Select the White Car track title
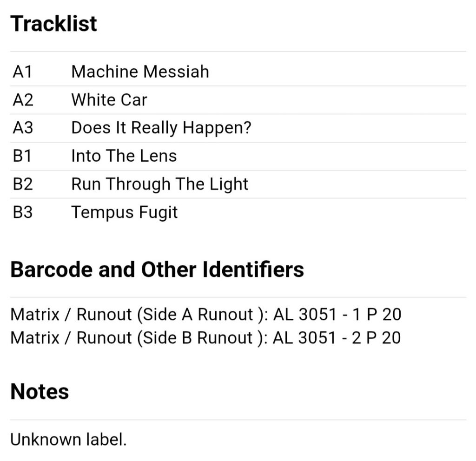Viewport: 476px width, 461px height. (x=109, y=99)
